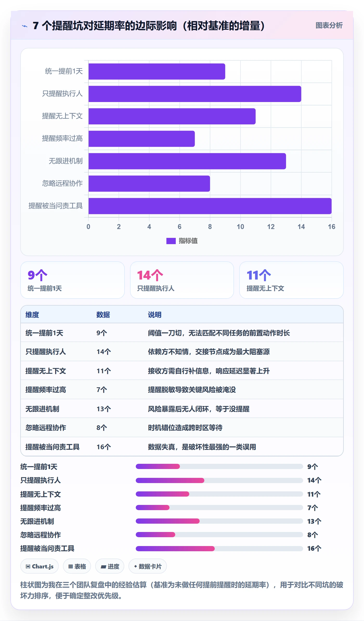364x621 pixels.
Task: Click 接收方需自行补信息 description cell
Action: [209, 371]
